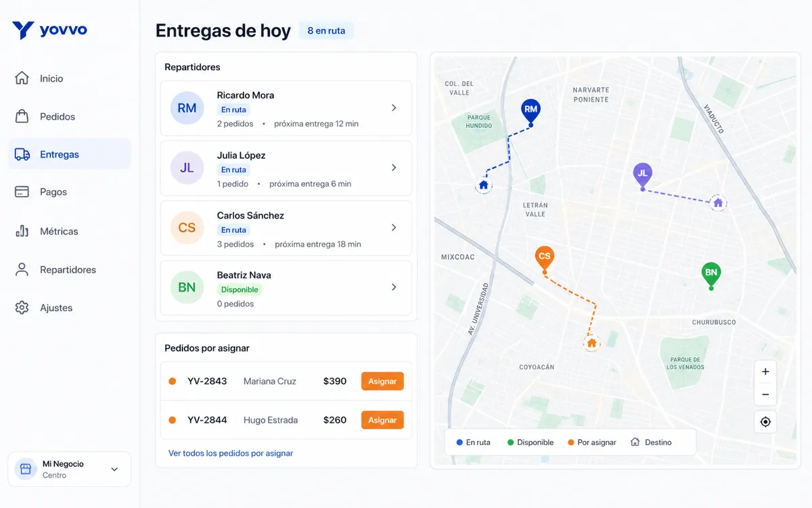Expand Beatriz Nava's row chevron
Screen dimensions: 812x508
click(x=394, y=287)
